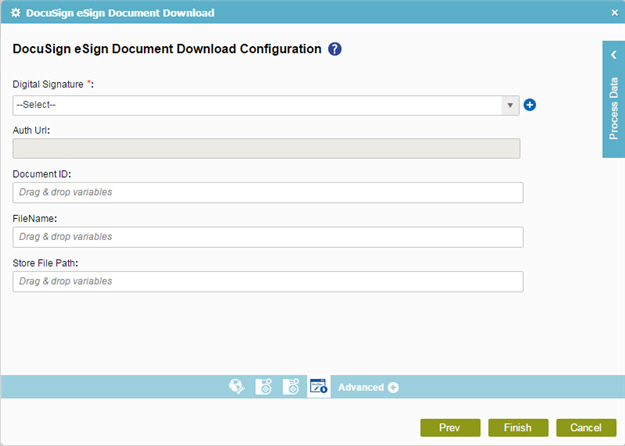Expand the Advanced options

click(x=368, y=387)
